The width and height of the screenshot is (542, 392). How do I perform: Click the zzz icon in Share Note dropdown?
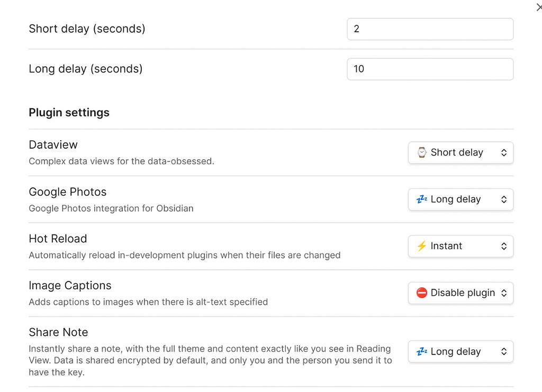[421, 351]
